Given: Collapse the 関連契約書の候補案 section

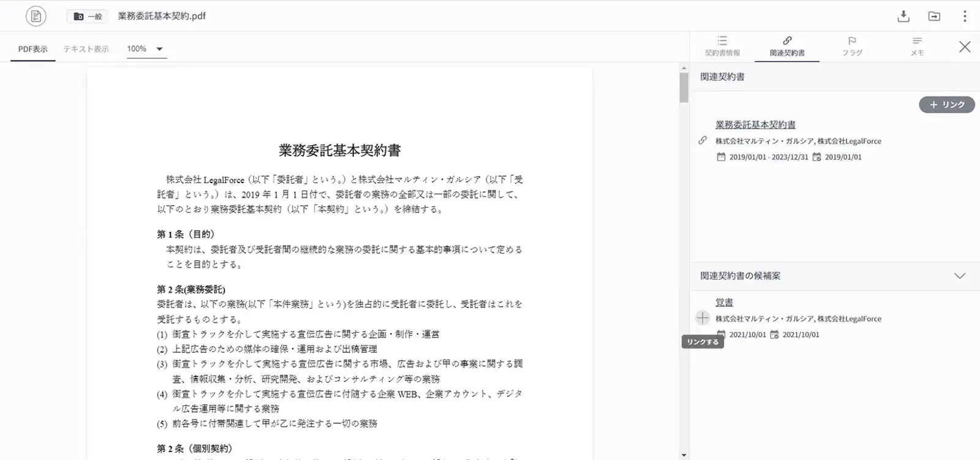Looking at the screenshot, I should click(x=959, y=276).
